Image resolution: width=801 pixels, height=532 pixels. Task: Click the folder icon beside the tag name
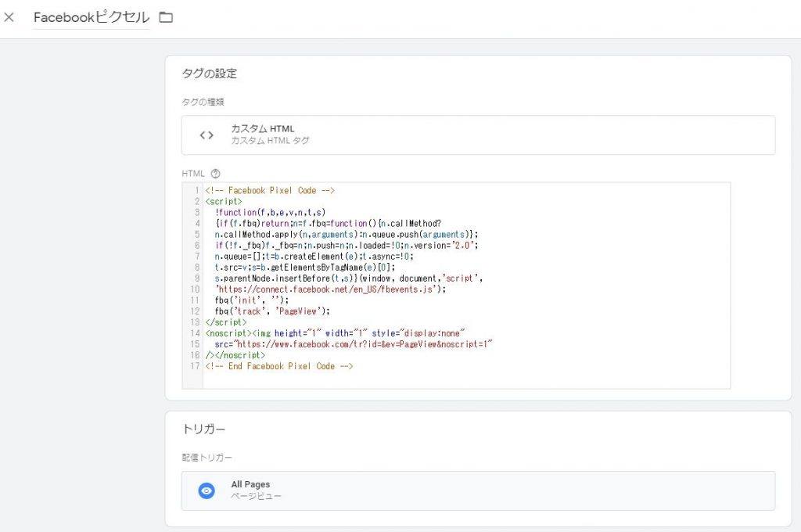point(166,17)
